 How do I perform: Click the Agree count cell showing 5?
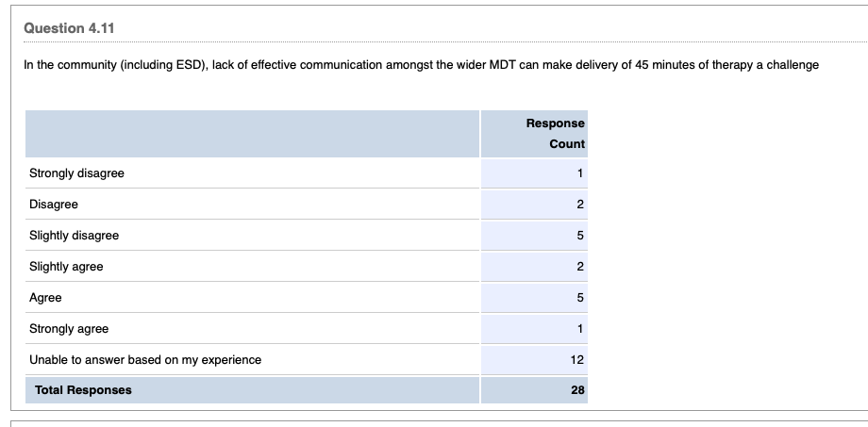pyautogui.click(x=580, y=298)
